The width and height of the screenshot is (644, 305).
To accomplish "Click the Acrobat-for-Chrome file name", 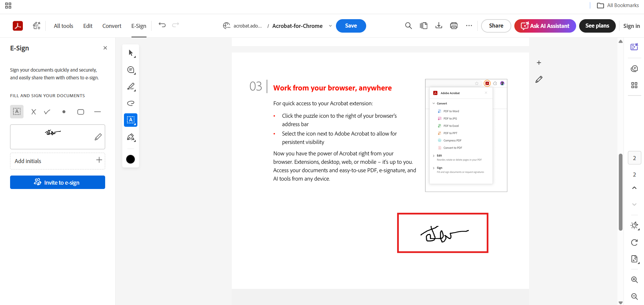I will pos(297,26).
